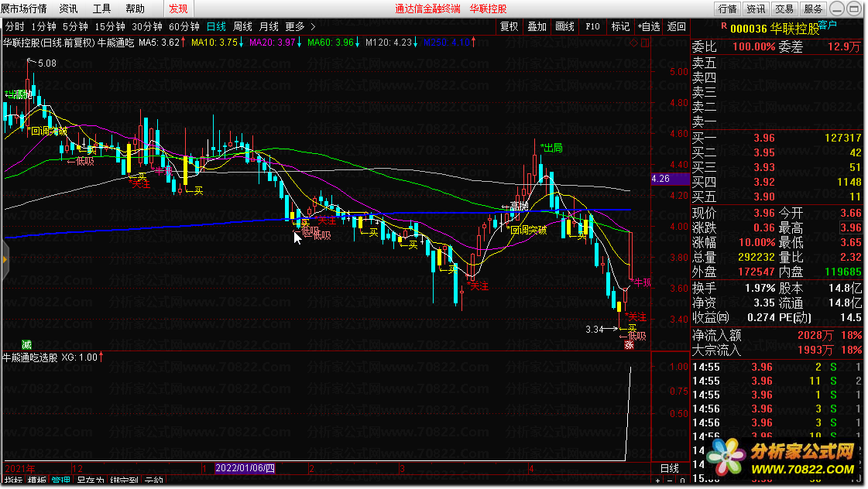Open the 帮助 menu
This screenshot has height=489, width=868.
click(x=135, y=9)
